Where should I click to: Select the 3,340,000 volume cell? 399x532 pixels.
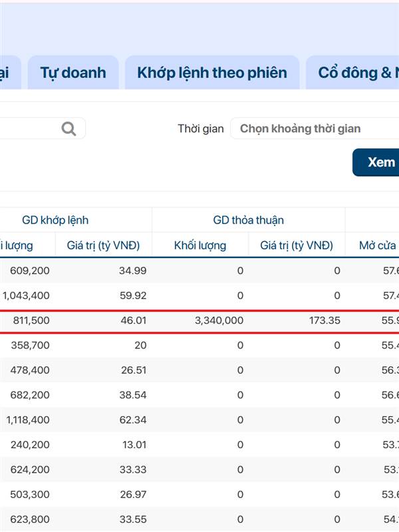(x=219, y=321)
